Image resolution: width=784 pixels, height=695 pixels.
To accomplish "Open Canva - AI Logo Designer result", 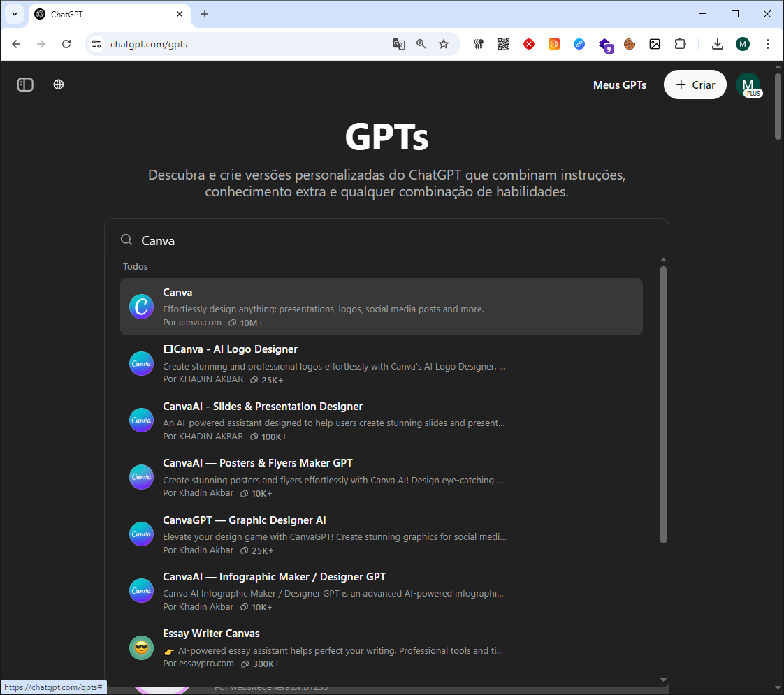I will (x=382, y=363).
